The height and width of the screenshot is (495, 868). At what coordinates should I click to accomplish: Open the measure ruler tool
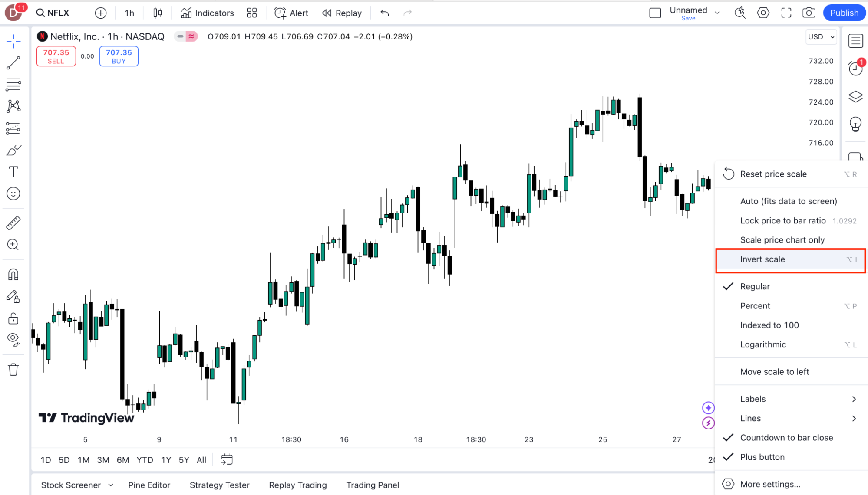pos(13,223)
